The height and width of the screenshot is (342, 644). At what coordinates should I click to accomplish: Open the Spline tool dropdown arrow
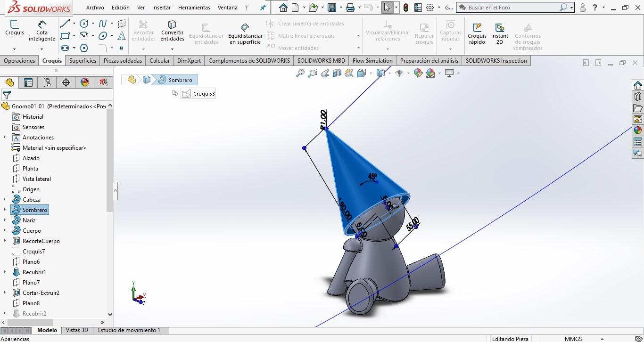coord(112,24)
